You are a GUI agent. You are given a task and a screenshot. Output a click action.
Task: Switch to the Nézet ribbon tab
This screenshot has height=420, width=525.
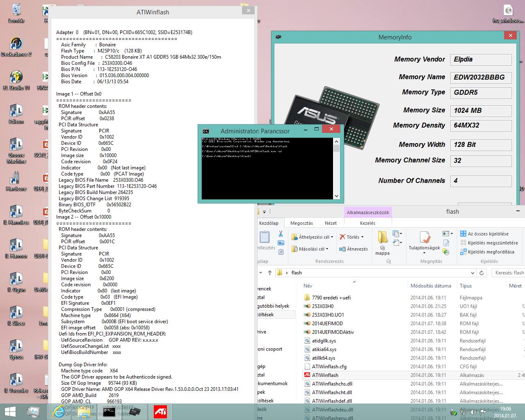331,223
